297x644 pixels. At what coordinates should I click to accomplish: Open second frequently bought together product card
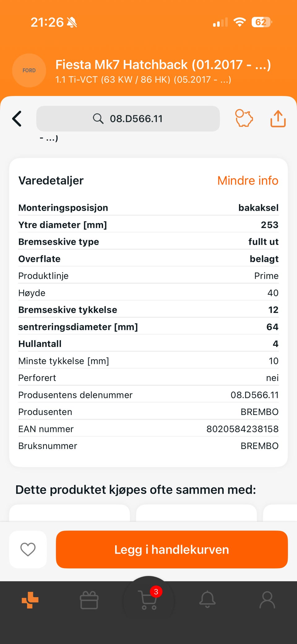tap(196, 513)
